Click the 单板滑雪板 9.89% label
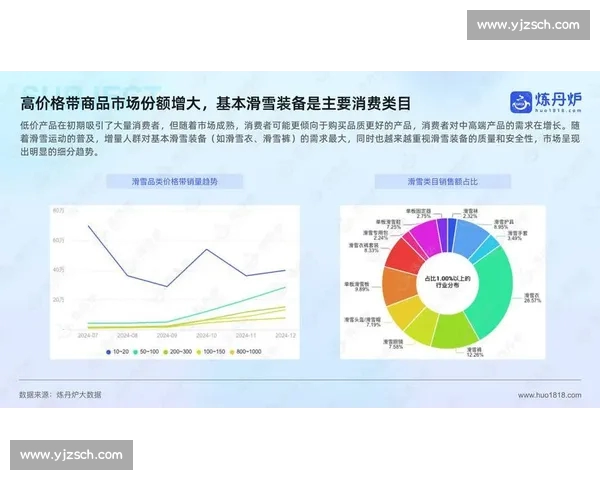This screenshot has height=480, width=600. pyautogui.click(x=357, y=287)
